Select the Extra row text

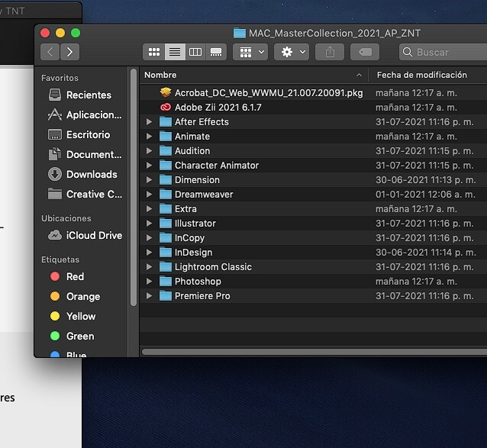(x=185, y=209)
